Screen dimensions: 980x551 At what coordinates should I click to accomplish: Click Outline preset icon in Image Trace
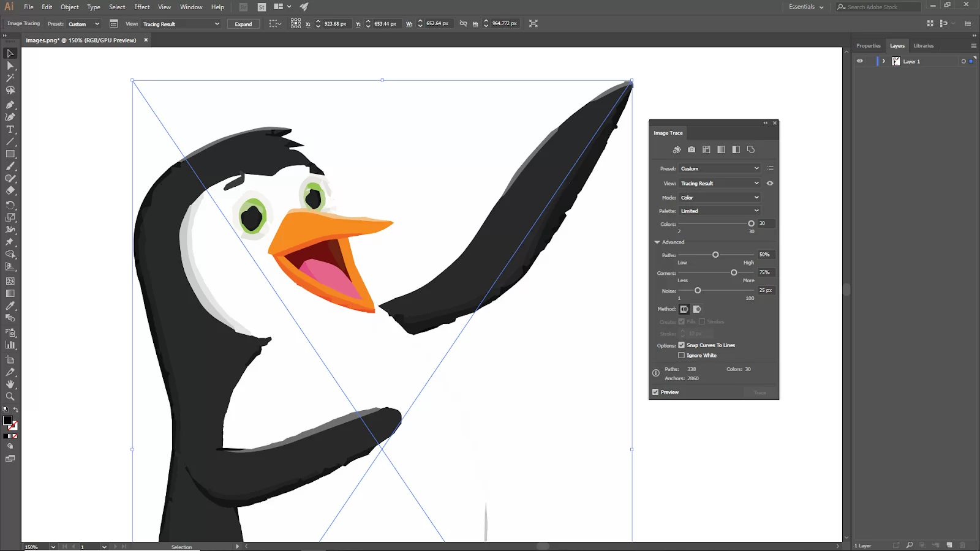[x=751, y=149]
